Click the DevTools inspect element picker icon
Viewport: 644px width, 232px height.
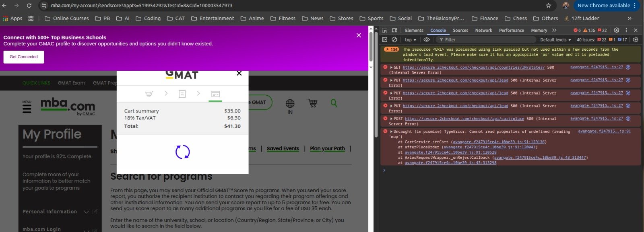click(x=385, y=30)
